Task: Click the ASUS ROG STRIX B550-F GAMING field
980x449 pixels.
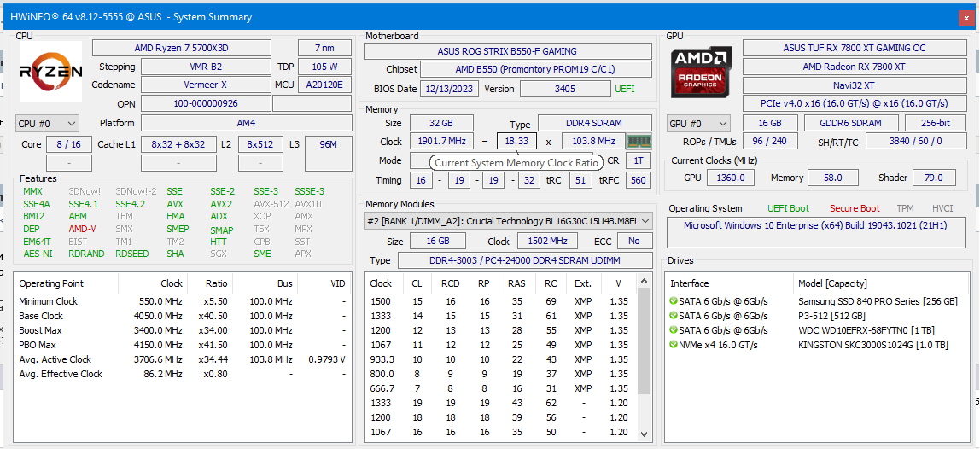Action: point(507,51)
